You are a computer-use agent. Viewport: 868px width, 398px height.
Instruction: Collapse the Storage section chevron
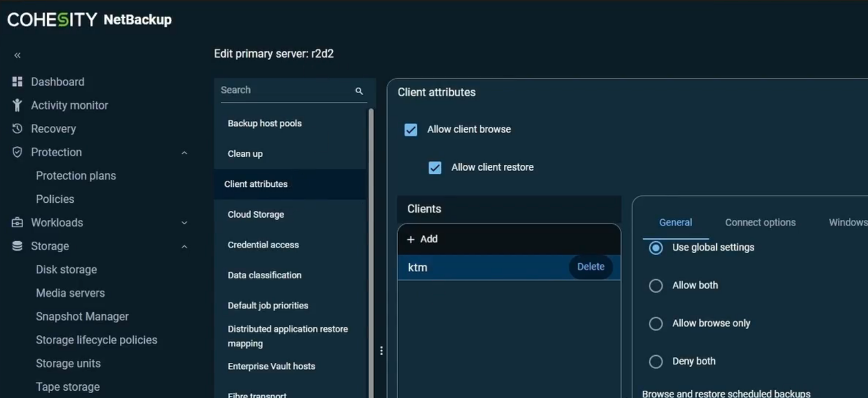pos(184,247)
